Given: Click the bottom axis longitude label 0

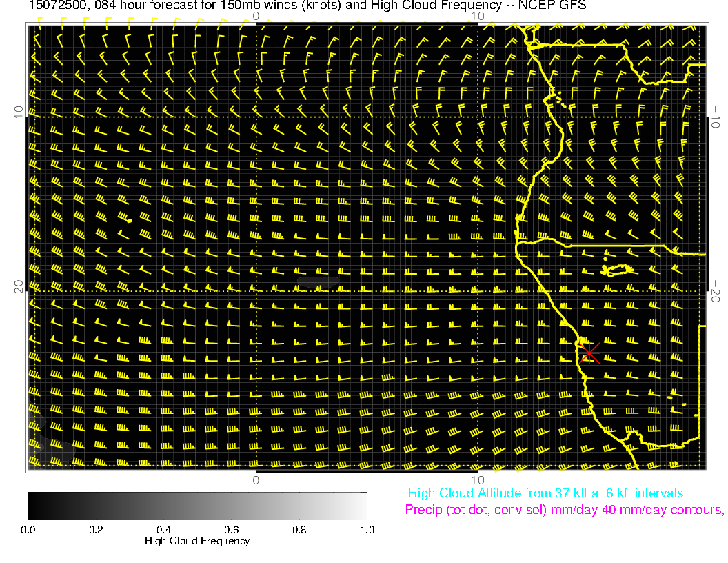Looking at the screenshot, I should 256,480.
